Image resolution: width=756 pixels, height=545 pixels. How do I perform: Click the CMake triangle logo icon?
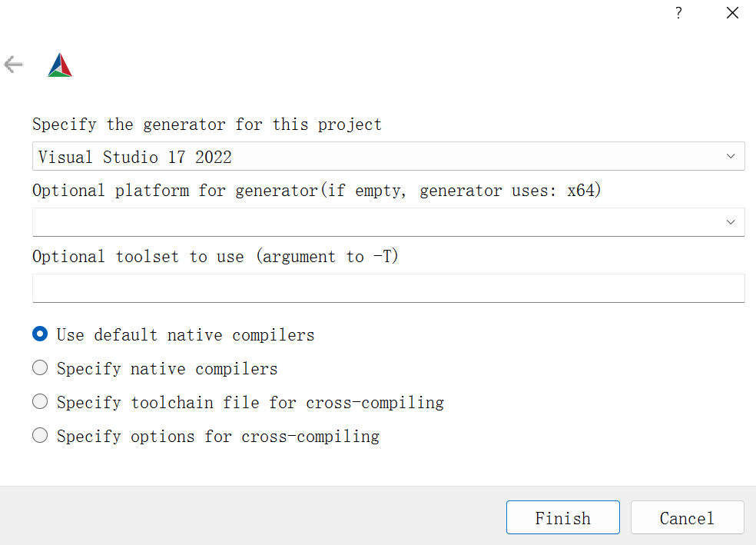(60, 65)
